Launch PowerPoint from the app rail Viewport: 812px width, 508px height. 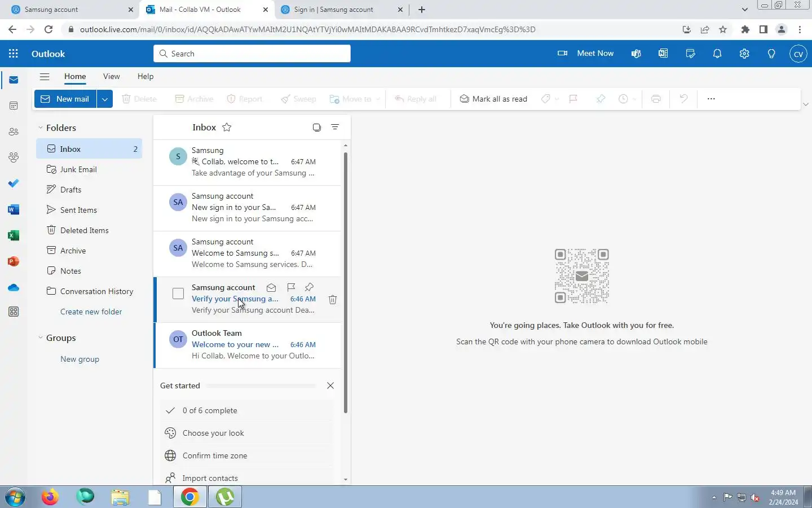pyautogui.click(x=14, y=261)
